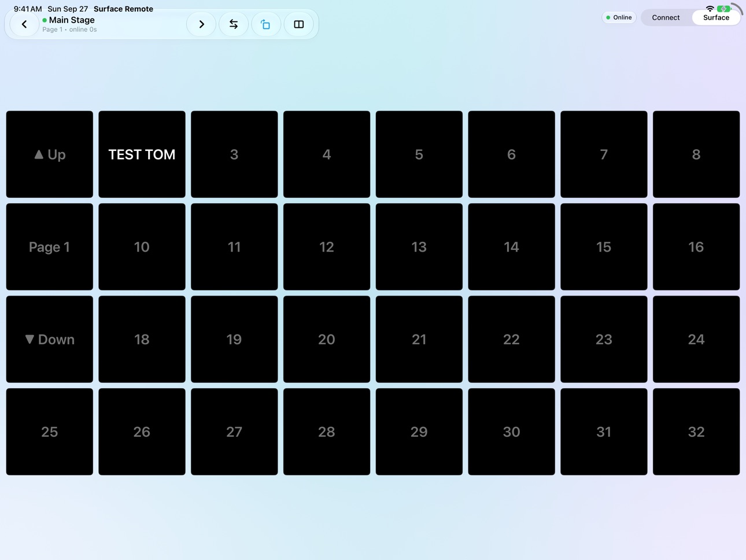Screen dimensions: 746x560
Task: Go to previous page with back chevron
Action: [x=24, y=24]
